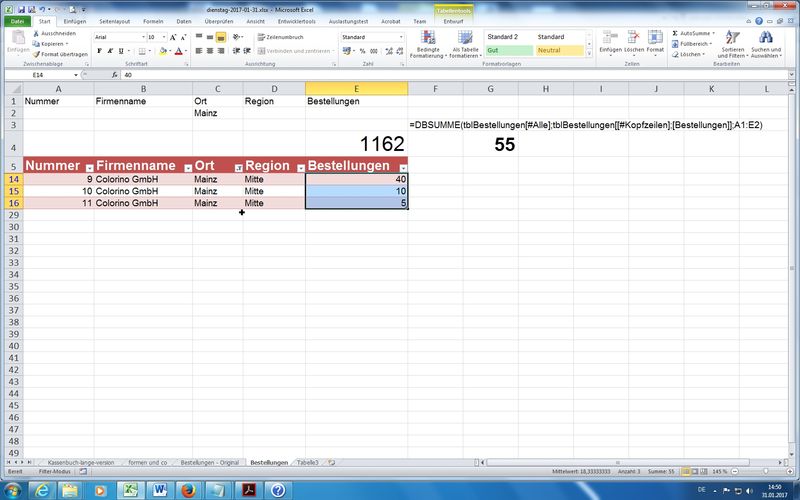Open the Entwurf table tools tab
Viewport: 800px width, 500px height.
pyautogui.click(x=453, y=21)
